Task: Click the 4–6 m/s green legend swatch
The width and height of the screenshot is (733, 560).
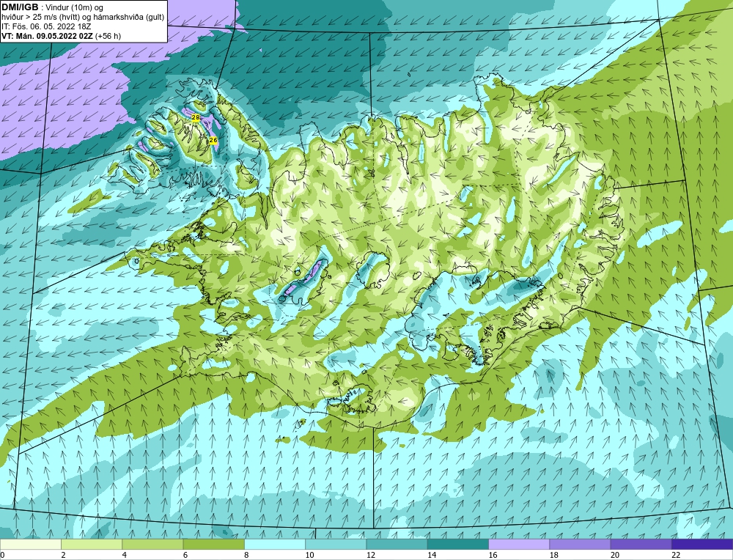Action: pos(153,544)
